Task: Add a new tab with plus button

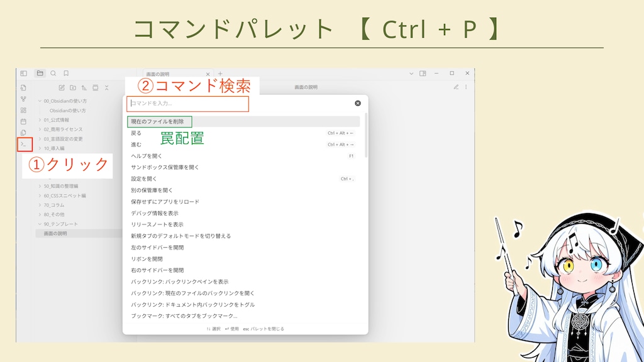Action: pyautogui.click(x=220, y=74)
